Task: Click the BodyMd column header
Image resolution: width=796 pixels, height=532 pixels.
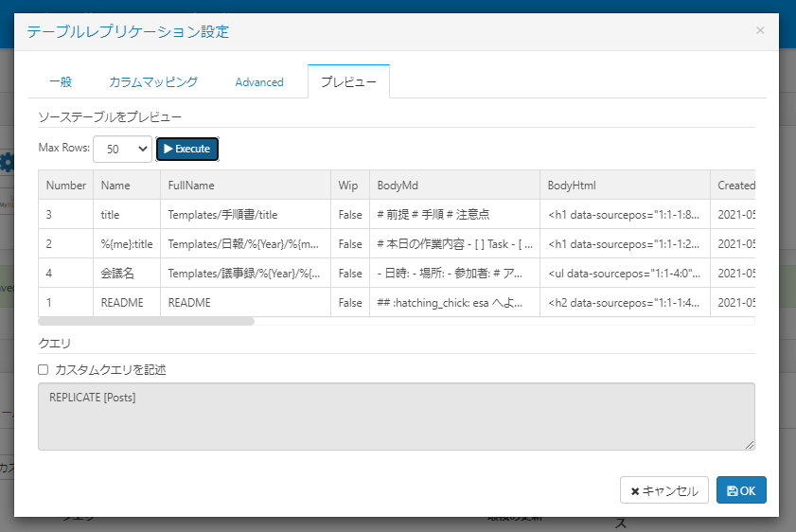Action: [397, 186]
